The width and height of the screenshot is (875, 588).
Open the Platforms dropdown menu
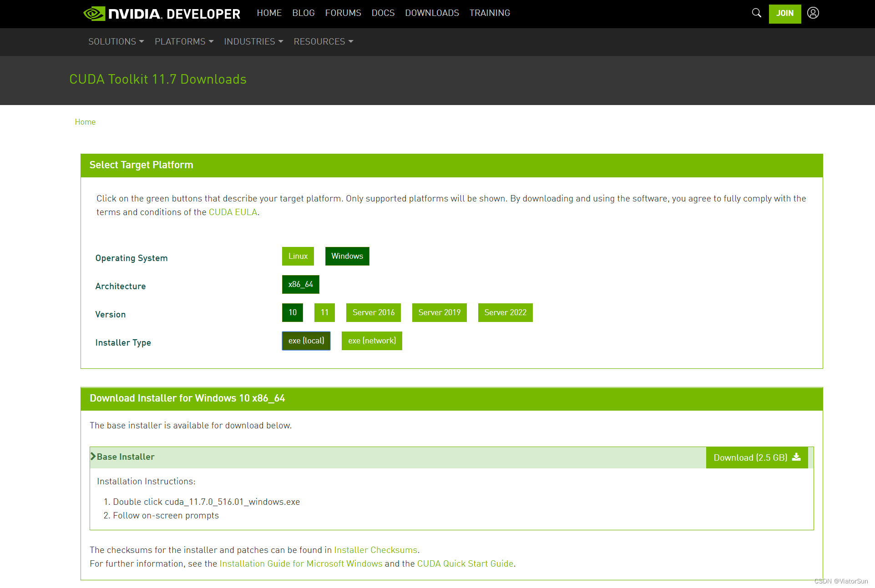point(184,41)
